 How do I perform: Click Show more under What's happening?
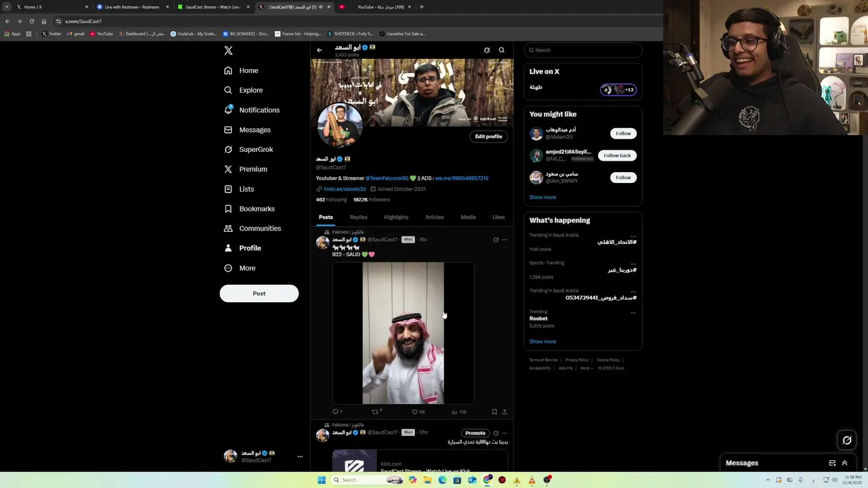click(542, 342)
